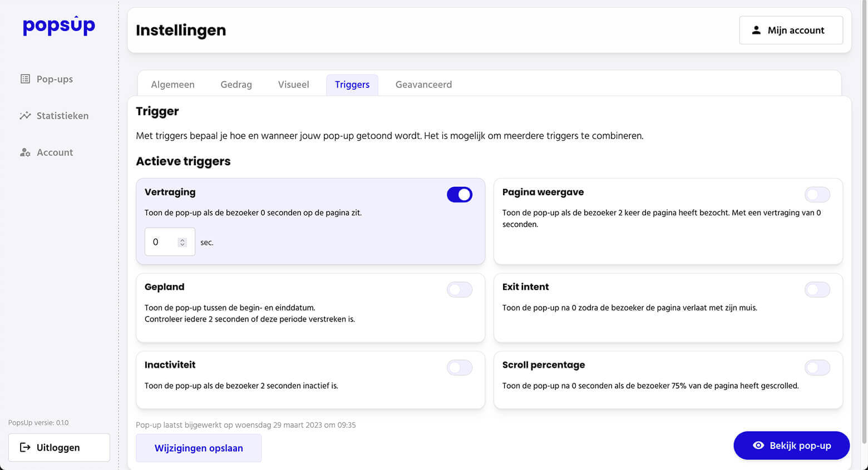Switch to the Geavanceerd tab
Screen dimensions: 868x470
pyautogui.click(x=423, y=85)
